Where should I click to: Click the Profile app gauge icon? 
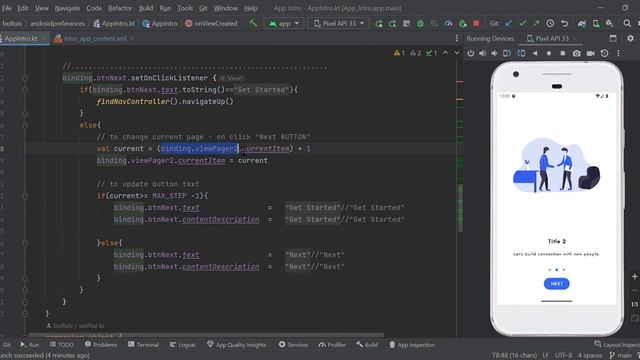pos(448,24)
